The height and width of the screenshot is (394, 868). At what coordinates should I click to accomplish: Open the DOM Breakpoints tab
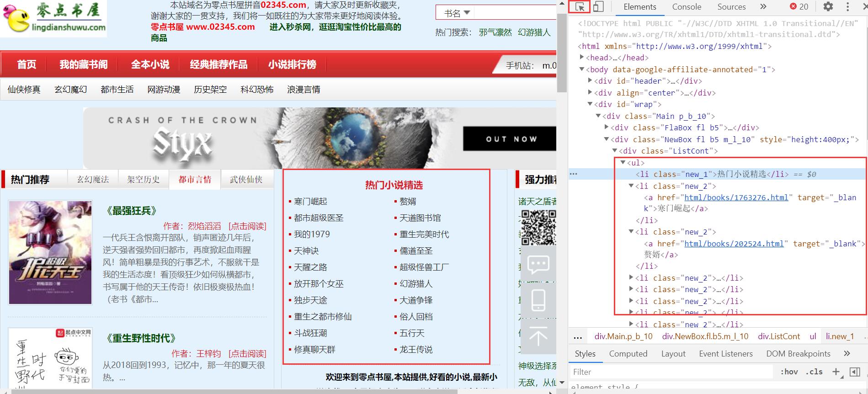point(798,353)
